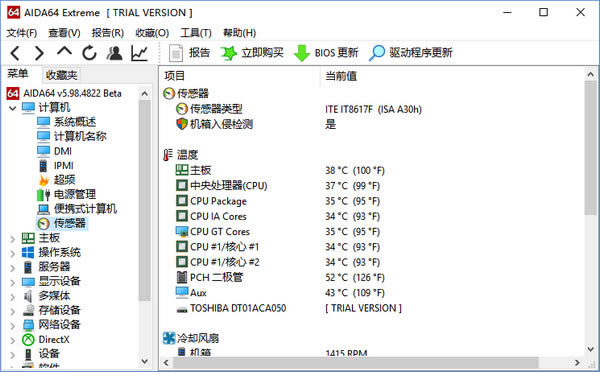Open the 报告(R) menu
Screen dimensions: 600x372
click(108, 33)
